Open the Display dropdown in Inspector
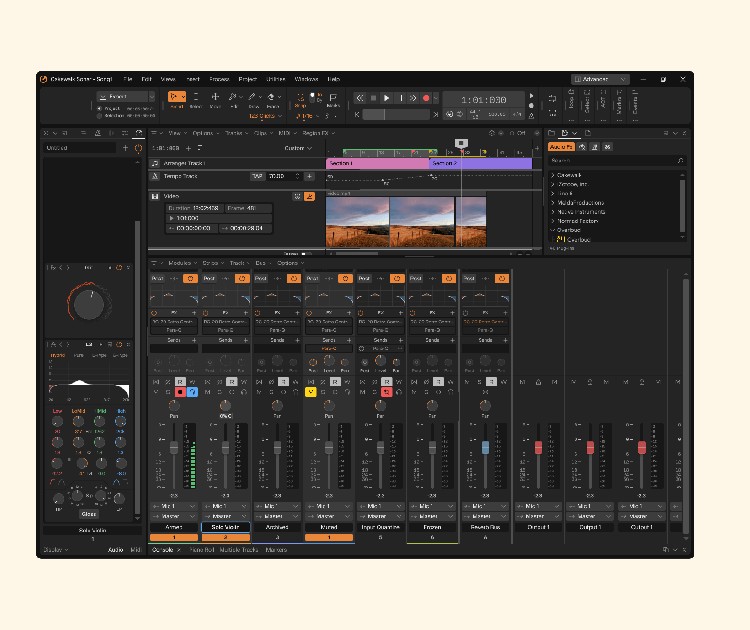The width and height of the screenshot is (750, 630). [55, 550]
